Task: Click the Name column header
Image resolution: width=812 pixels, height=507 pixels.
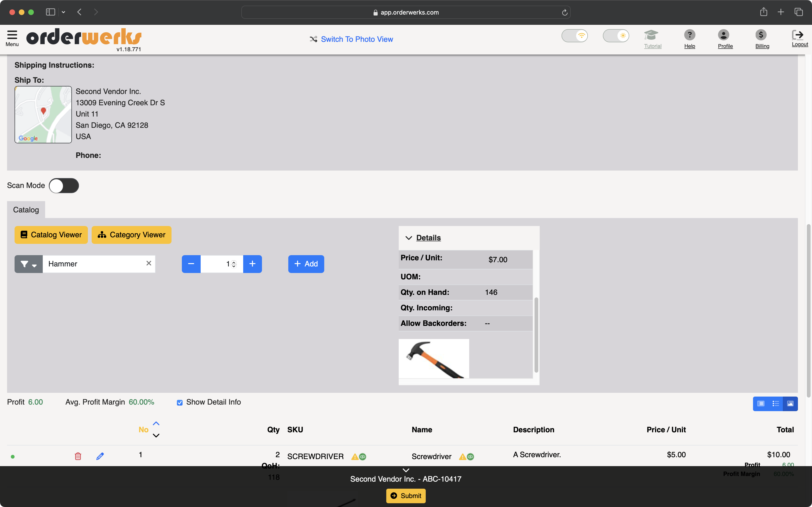Action: [422, 429]
